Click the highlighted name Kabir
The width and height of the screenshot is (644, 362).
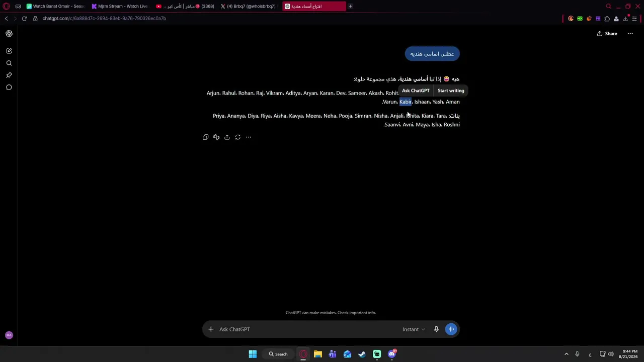click(406, 102)
